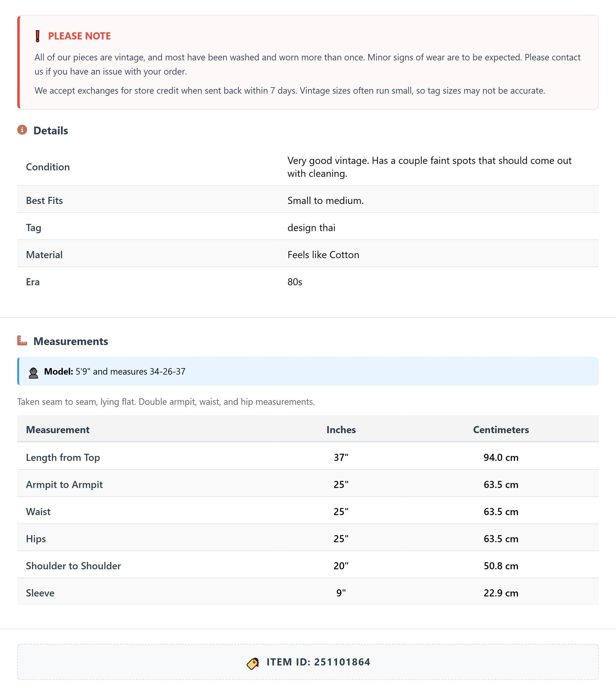616x695 pixels.
Task: Select the Inches column header
Action: (x=341, y=429)
